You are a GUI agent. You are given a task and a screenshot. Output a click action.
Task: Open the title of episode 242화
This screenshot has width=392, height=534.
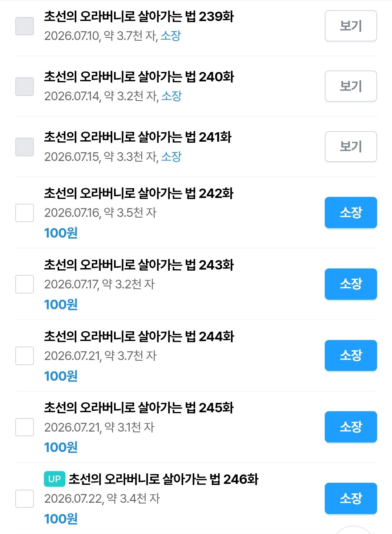point(139,193)
